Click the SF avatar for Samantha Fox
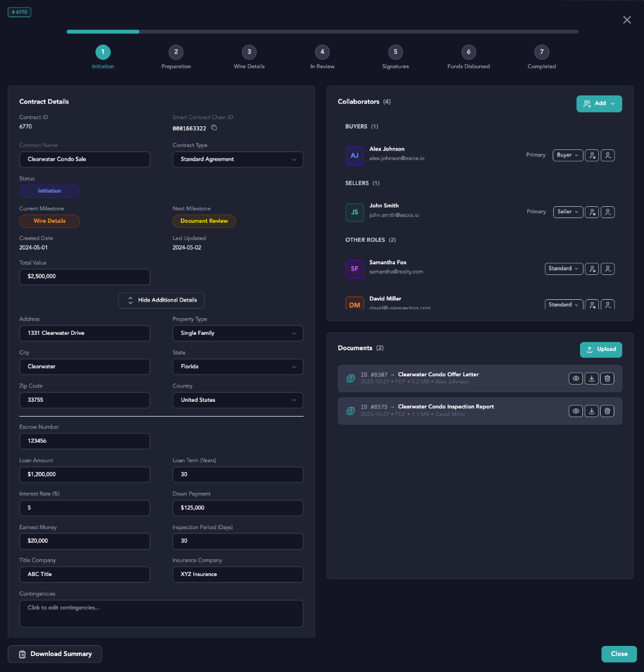This screenshot has height=672, width=644. 355,268
